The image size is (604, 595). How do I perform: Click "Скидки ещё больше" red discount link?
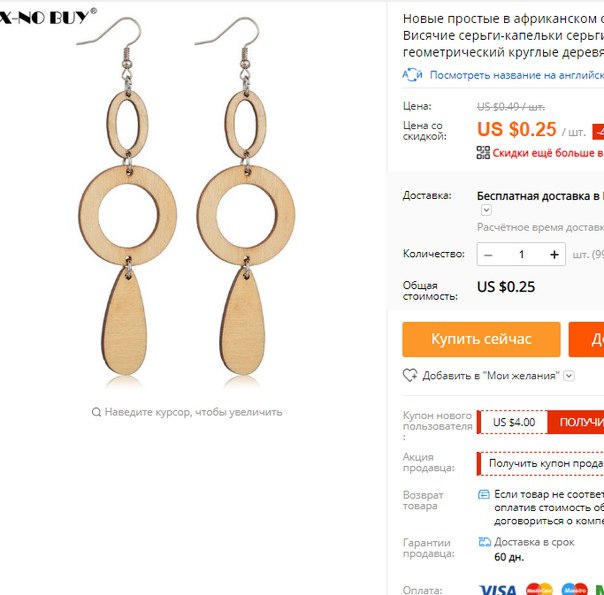click(548, 153)
